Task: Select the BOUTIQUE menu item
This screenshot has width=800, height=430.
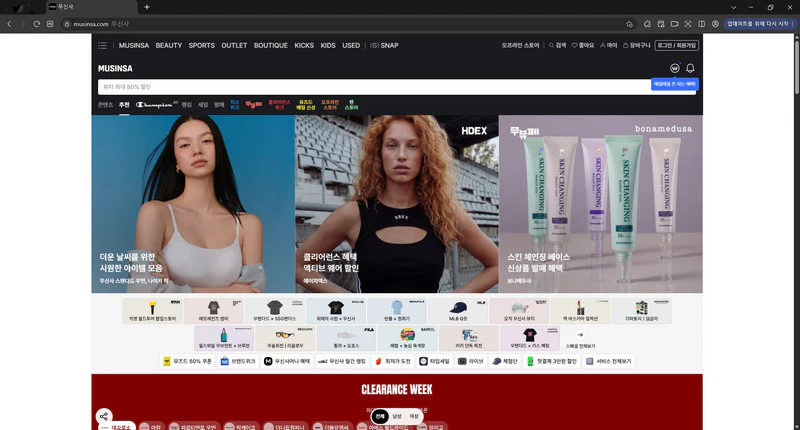Action: click(271, 45)
